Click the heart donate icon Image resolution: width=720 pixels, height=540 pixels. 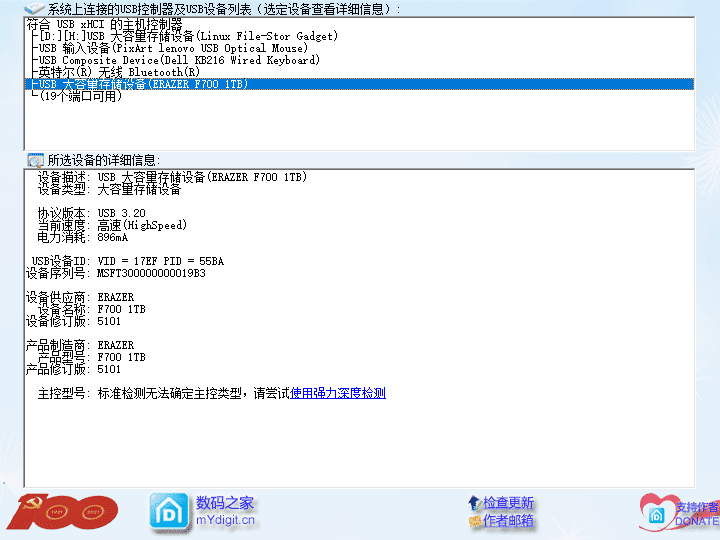[657, 513]
